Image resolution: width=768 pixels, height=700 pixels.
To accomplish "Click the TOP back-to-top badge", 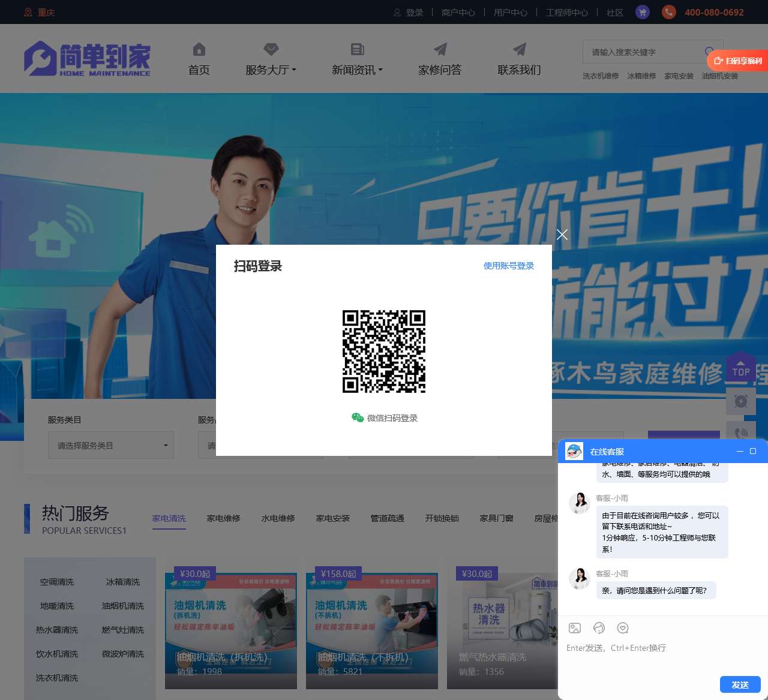I will pyautogui.click(x=741, y=367).
